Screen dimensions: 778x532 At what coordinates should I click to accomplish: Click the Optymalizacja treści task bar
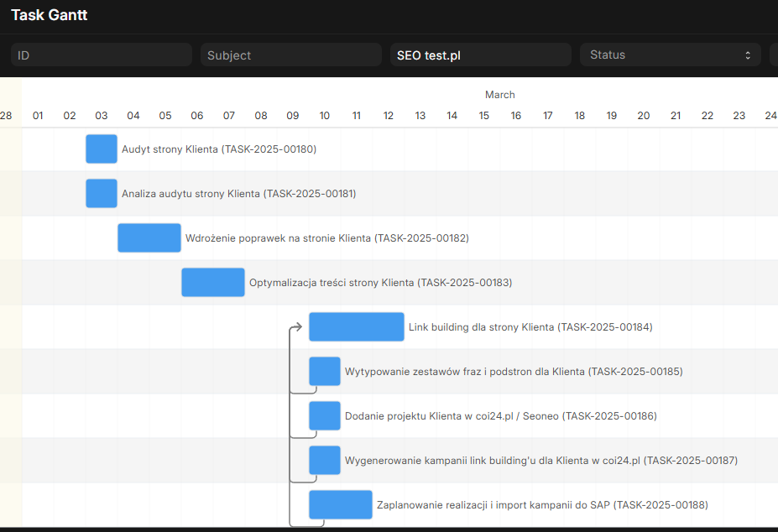[213, 283]
